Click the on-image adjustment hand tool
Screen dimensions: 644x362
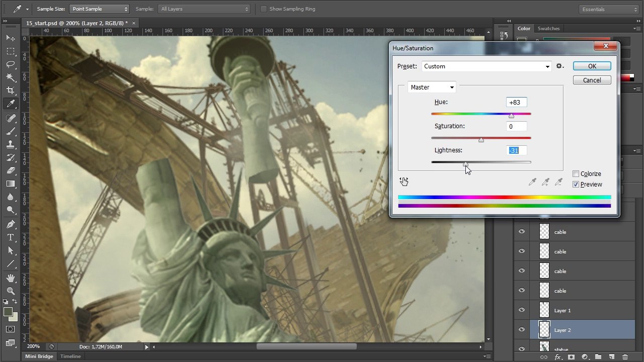[404, 182]
